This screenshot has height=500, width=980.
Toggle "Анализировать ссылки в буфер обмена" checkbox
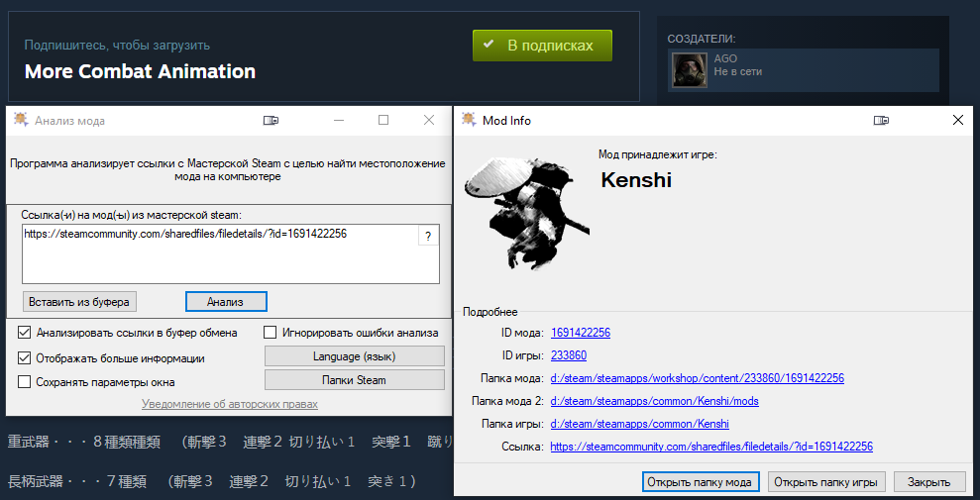point(25,333)
